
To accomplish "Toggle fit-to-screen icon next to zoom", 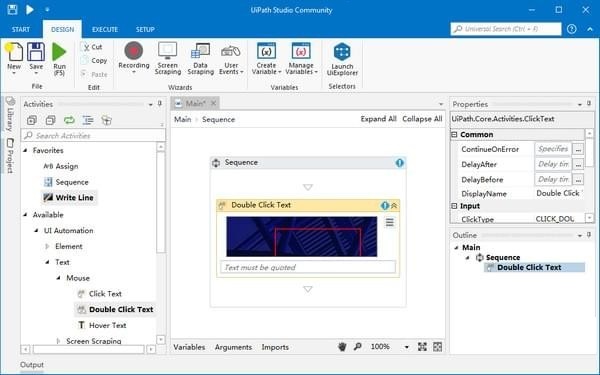I will 422,347.
